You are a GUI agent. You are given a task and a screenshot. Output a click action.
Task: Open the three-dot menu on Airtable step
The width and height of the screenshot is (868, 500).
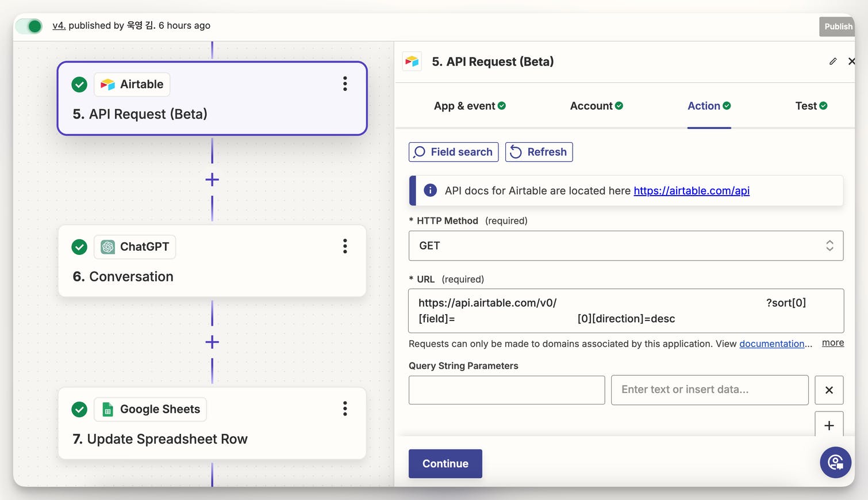tap(345, 84)
